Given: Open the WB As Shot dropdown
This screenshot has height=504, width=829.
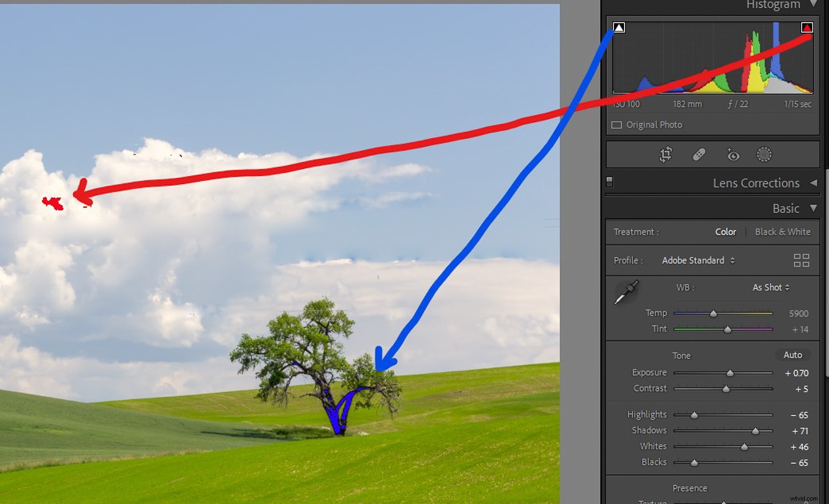Looking at the screenshot, I should pos(770,287).
